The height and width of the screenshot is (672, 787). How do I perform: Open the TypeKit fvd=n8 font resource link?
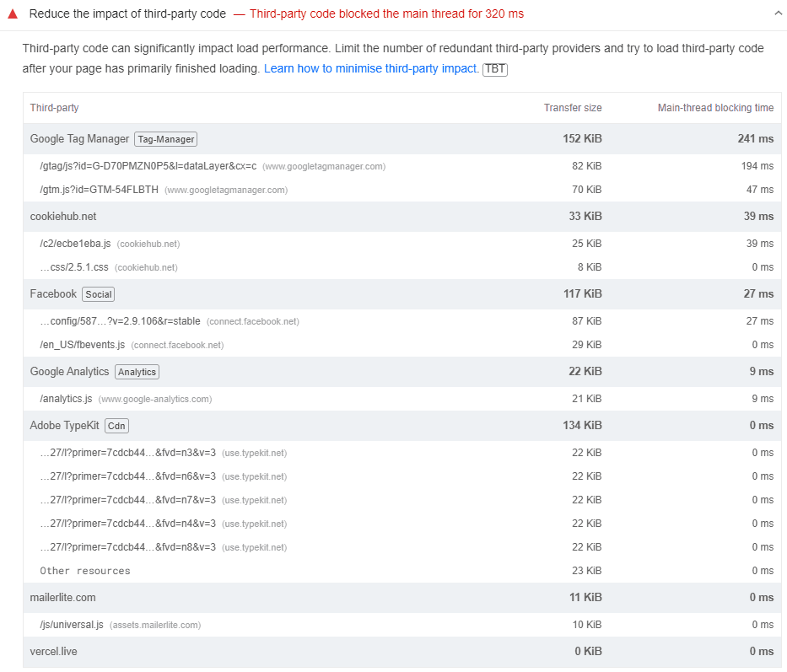point(128,547)
